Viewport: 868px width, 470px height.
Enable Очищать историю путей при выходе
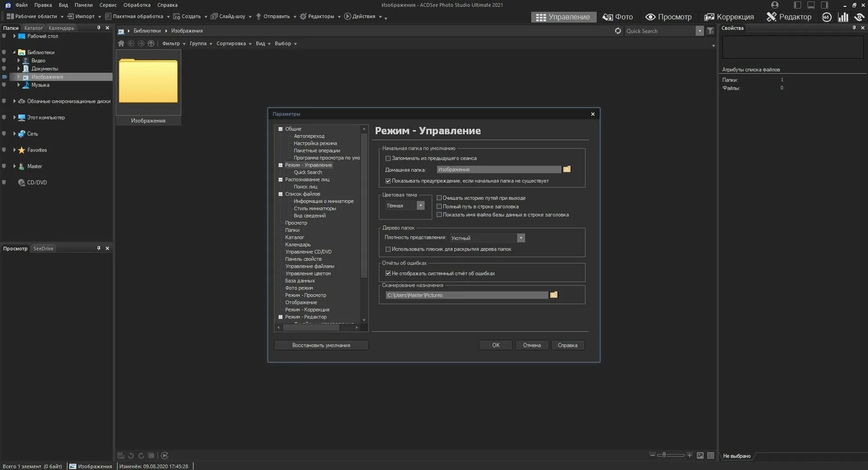pyautogui.click(x=439, y=198)
